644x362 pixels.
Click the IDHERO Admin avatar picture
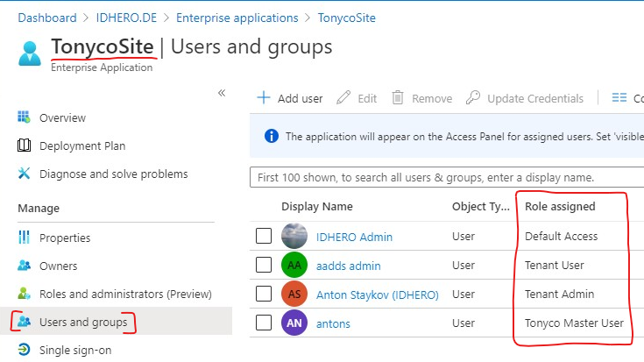click(294, 237)
